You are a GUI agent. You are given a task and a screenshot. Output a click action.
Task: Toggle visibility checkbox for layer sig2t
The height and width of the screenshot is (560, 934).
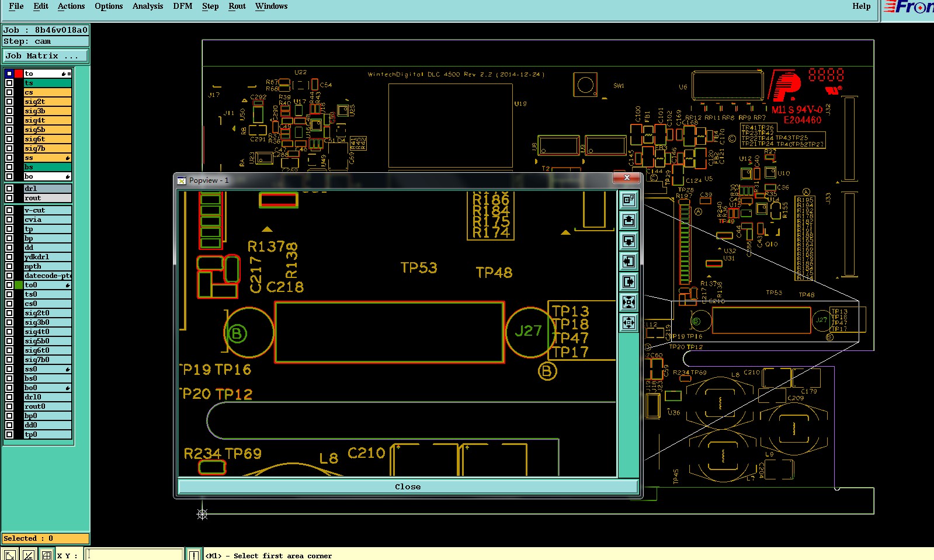point(9,102)
